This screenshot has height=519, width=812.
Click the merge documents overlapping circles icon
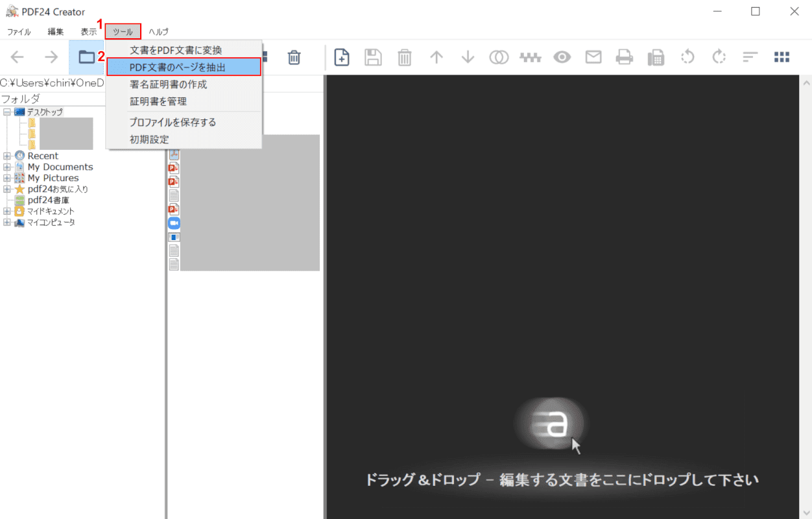(x=499, y=57)
